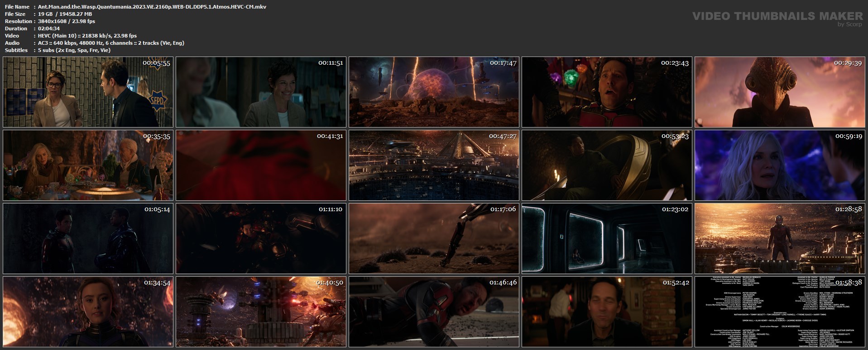This screenshot has height=350, width=868.
Task: Select the thumbnail at 00:05:55
Action: [88, 92]
